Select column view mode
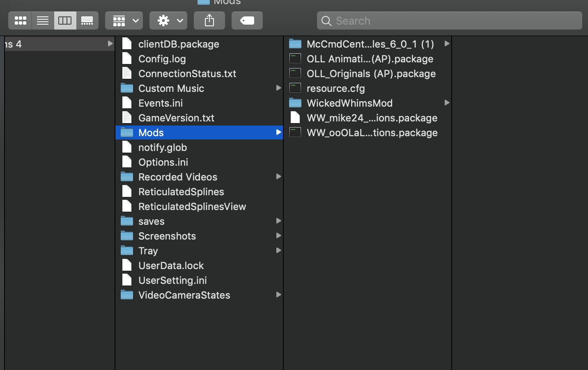The width and height of the screenshot is (588, 370). [x=65, y=21]
